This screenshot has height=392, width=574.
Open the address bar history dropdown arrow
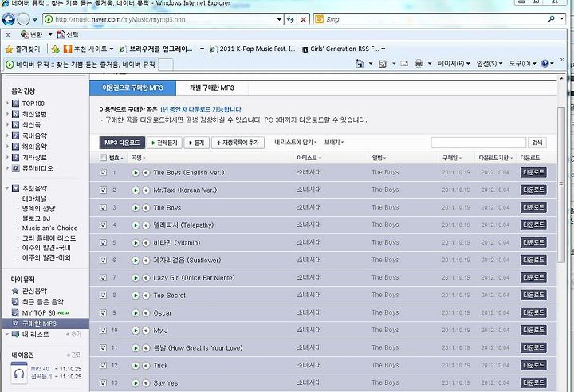pyautogui.click(x=279, y=19)
